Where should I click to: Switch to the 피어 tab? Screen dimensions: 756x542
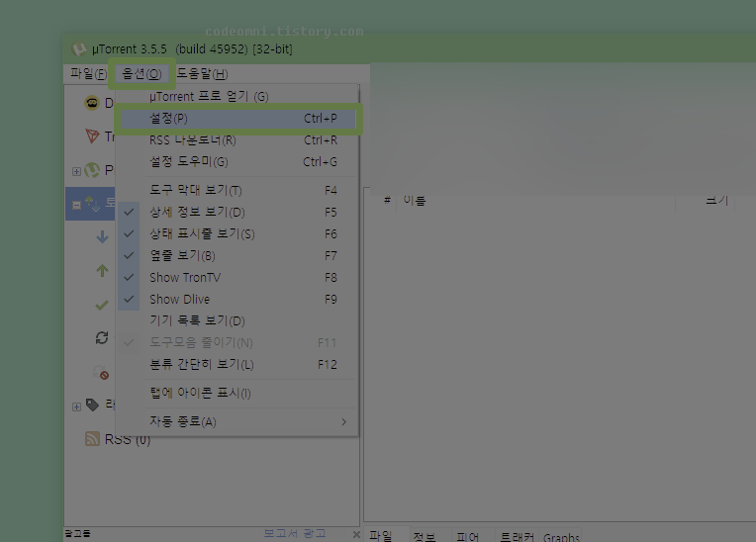[x=468, y=536]
